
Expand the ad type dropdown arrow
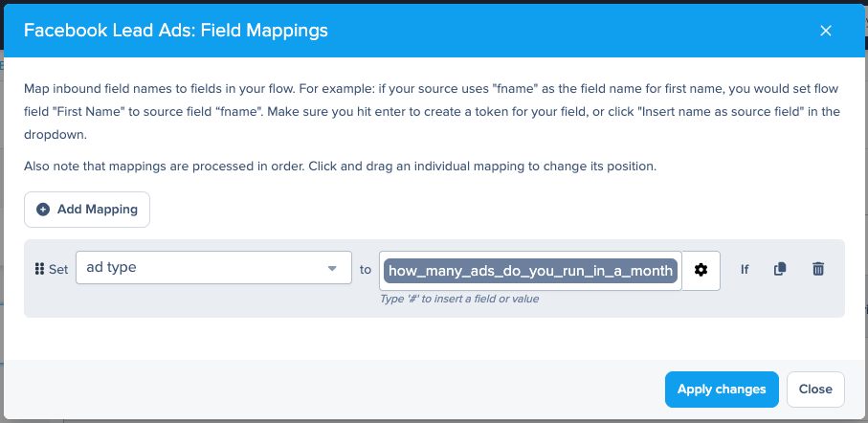click(333, 270)
